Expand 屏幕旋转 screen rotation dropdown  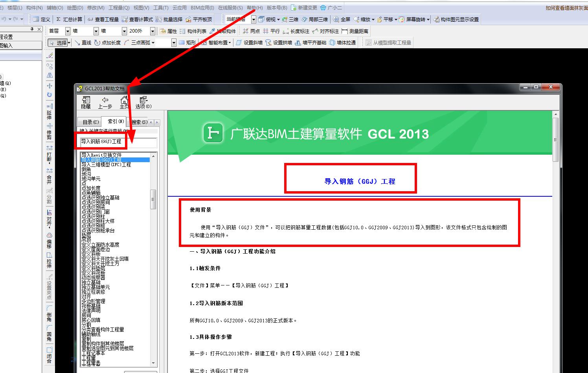tap(428, 19)
